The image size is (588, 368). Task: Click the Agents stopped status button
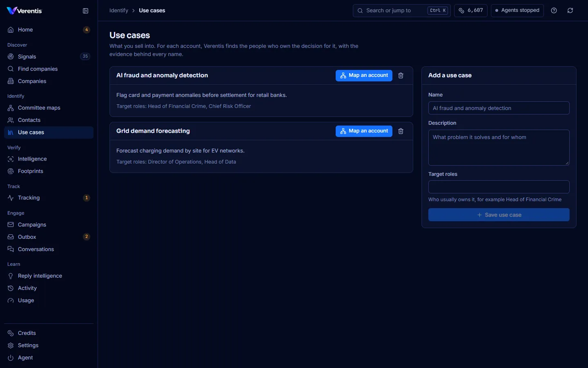pyautogui.click(x=517, y=11)
